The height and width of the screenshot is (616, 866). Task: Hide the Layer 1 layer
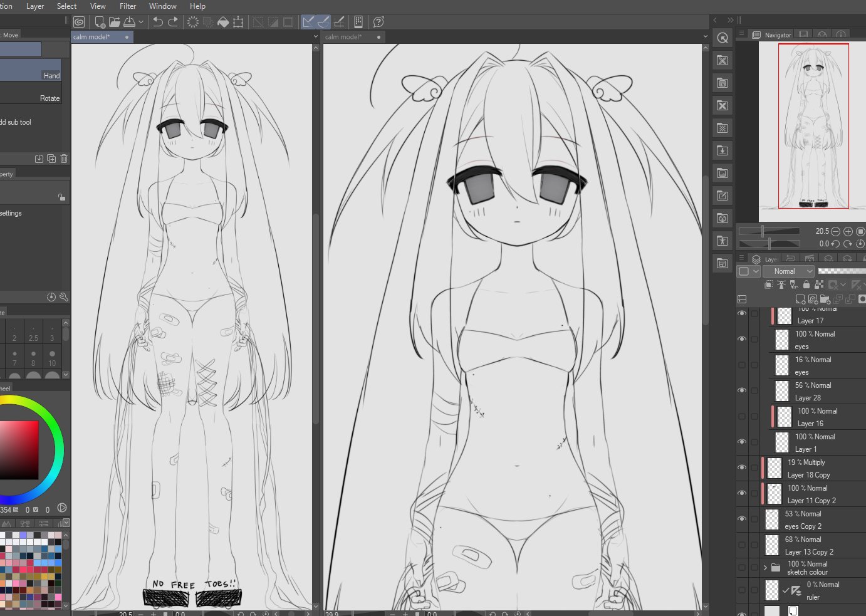tap(742, 442)
